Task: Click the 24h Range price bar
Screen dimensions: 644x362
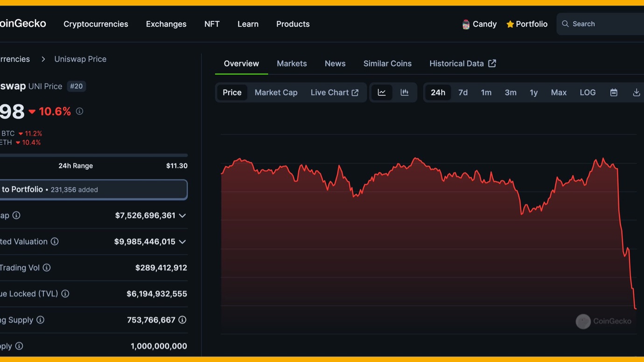Action: coord(93,155)
